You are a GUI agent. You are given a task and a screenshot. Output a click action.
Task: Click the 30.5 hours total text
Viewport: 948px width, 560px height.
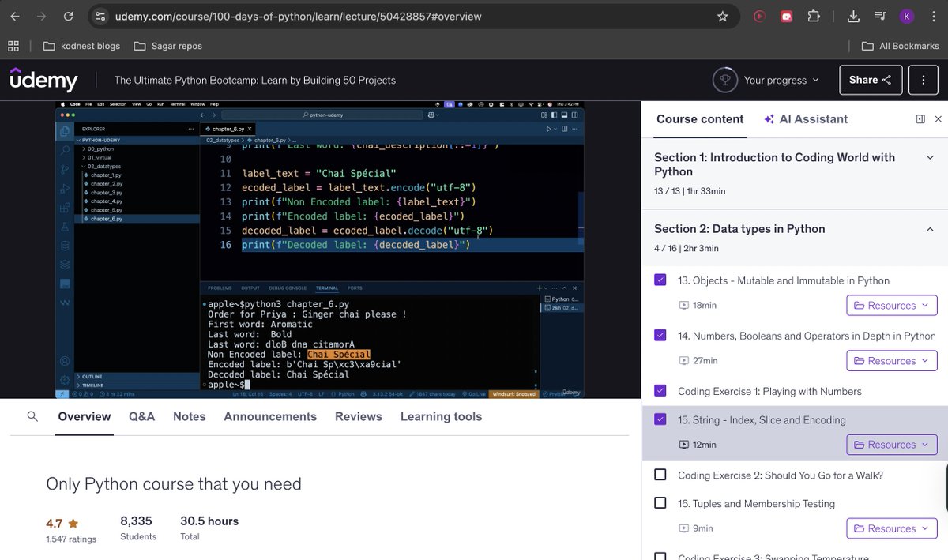coord(209,521)
